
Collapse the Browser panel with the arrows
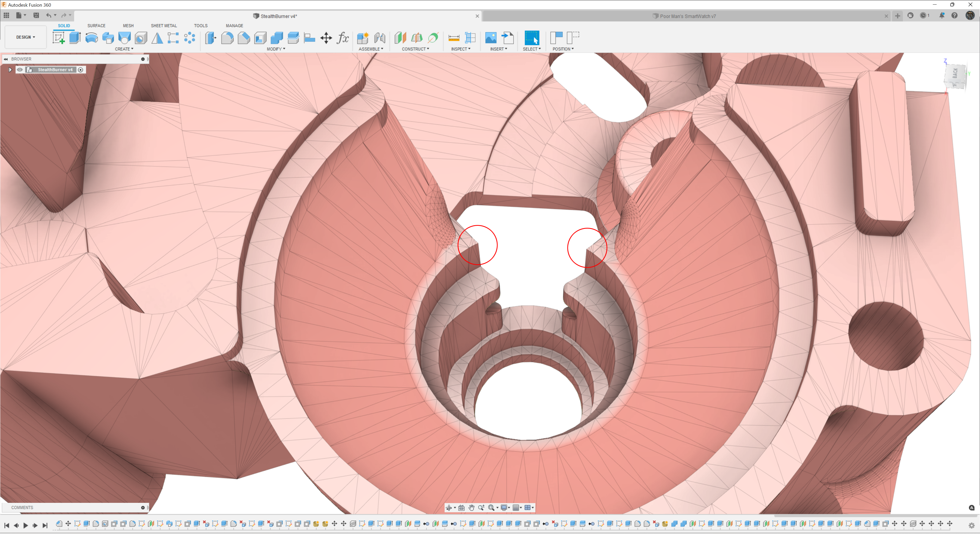point(6,59)
